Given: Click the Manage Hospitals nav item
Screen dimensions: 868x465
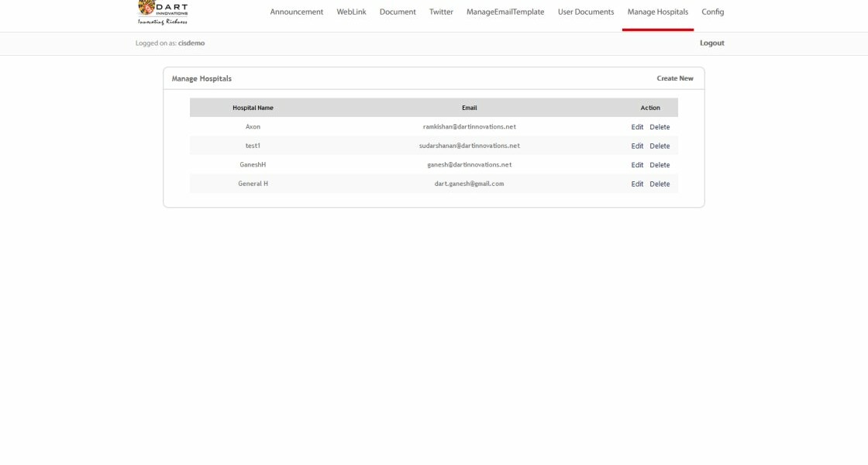Looking at the screenshot, I should point(657,12).
